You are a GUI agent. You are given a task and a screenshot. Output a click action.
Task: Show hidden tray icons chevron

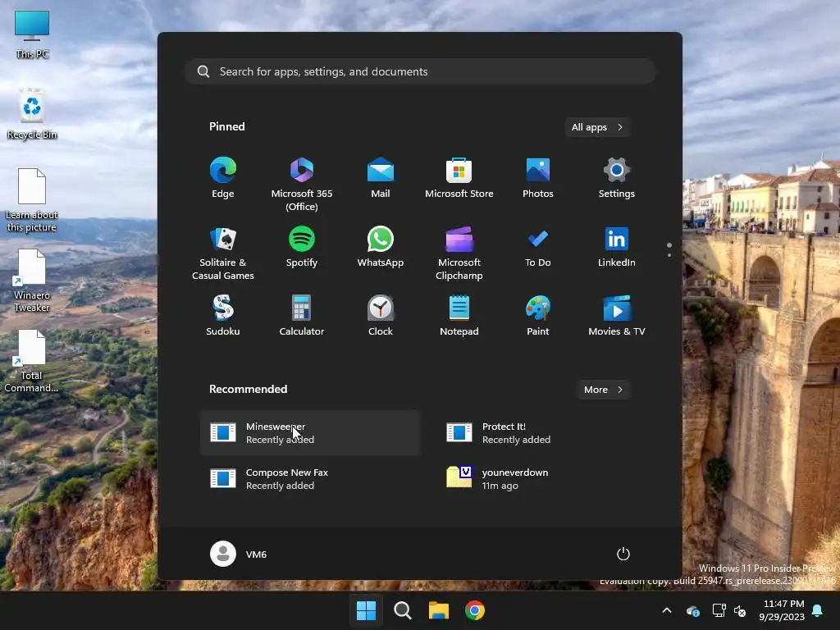667,610
